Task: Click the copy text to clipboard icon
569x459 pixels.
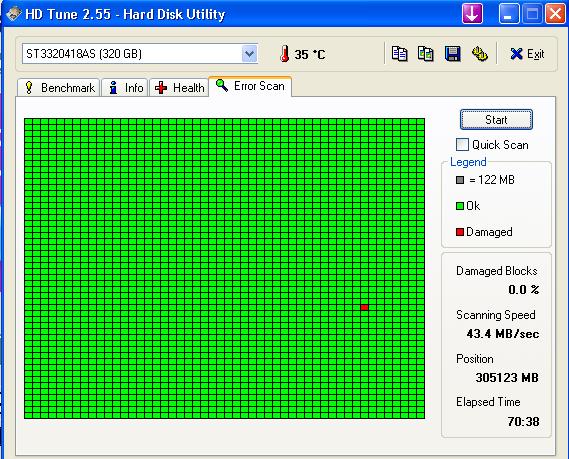Action: point(399,54)
